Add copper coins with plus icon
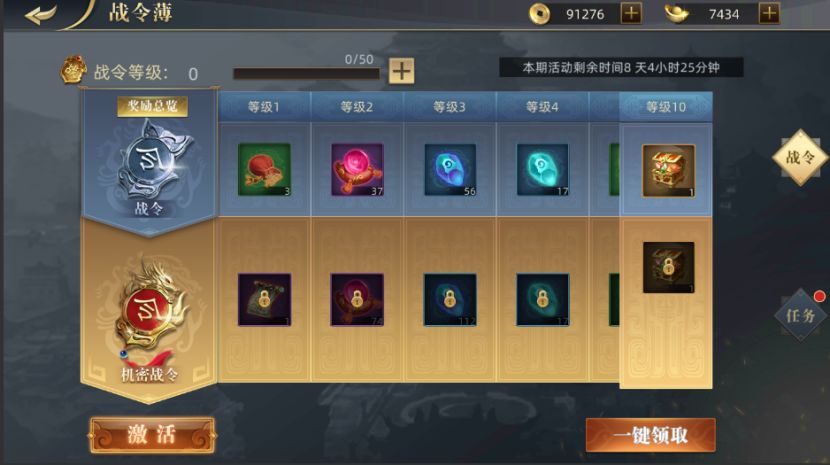 coord(631,13)
